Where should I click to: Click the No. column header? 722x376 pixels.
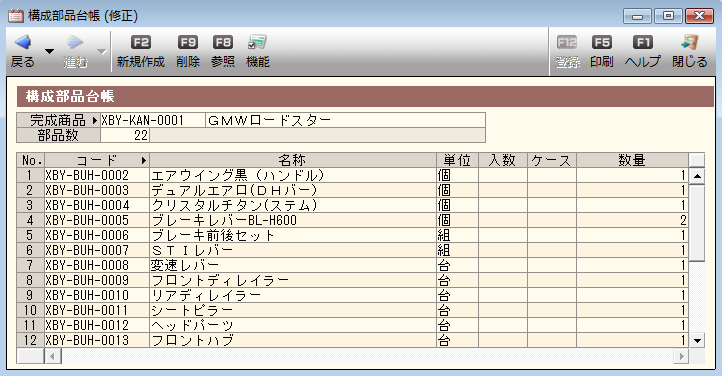point(30,160)
